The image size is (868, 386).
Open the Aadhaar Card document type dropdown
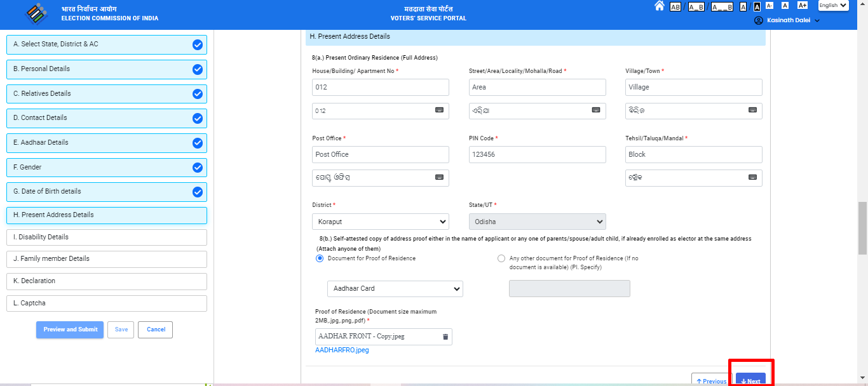(395, 288)
